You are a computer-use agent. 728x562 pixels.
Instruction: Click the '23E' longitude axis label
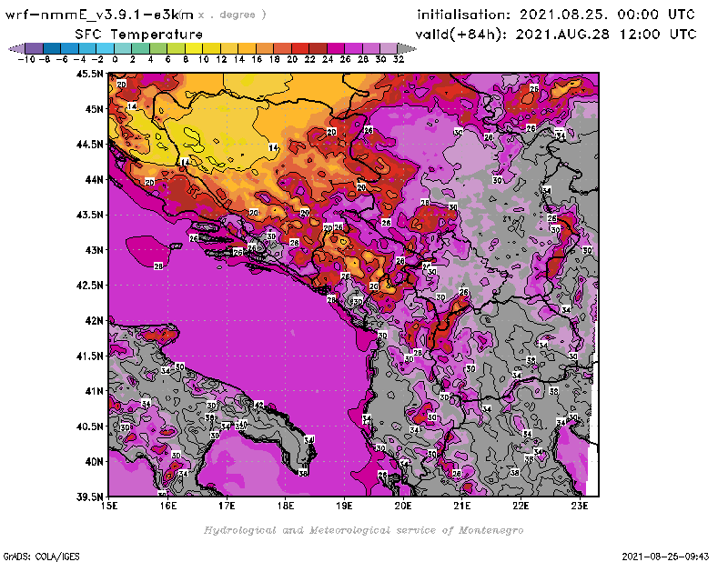click(580, 506)
